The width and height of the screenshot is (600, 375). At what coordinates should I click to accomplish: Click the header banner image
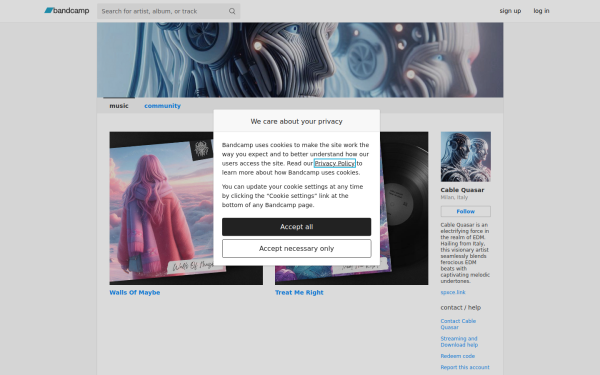click(x=300, y=60)
